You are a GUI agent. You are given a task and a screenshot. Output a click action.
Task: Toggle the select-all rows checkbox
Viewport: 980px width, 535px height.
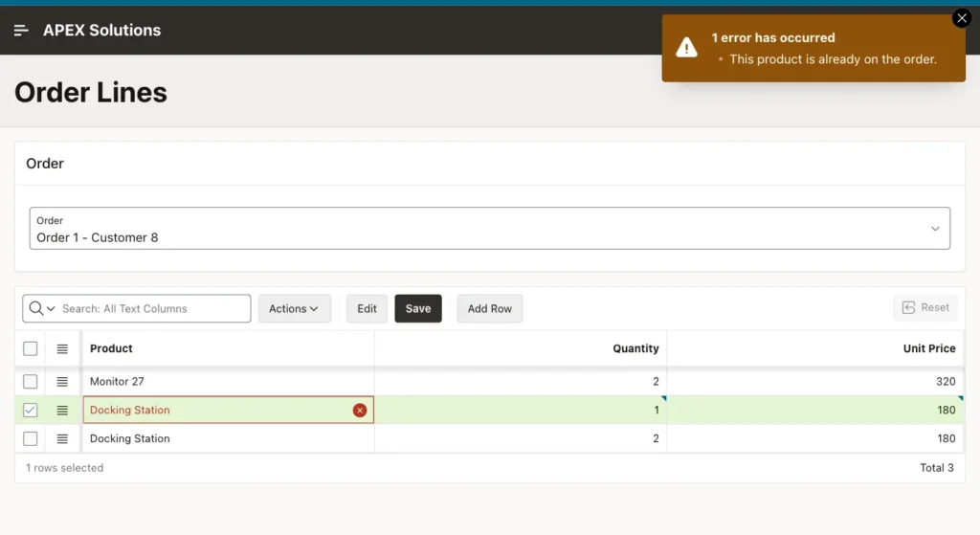point(30,348)
